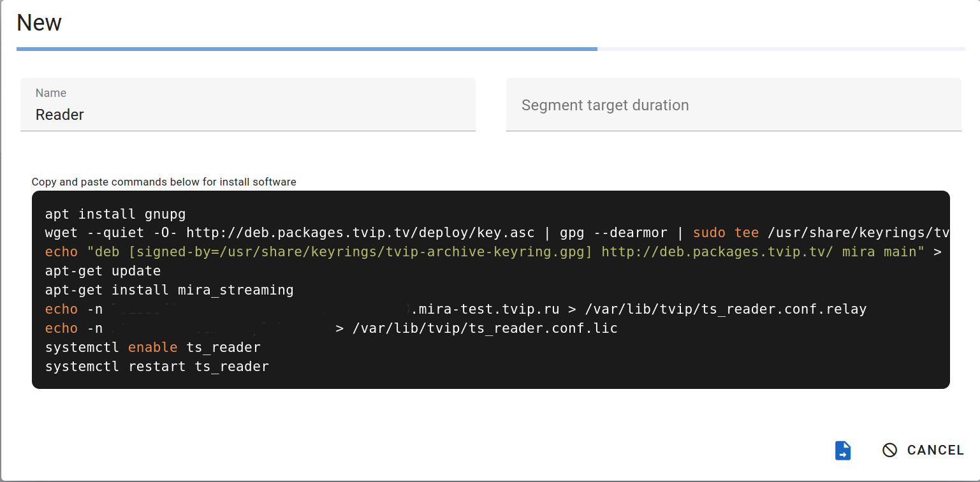Click the "systemctl restart ts_reader" line
The height and width of the screenshot is (482, 980).
click(157, 367)
